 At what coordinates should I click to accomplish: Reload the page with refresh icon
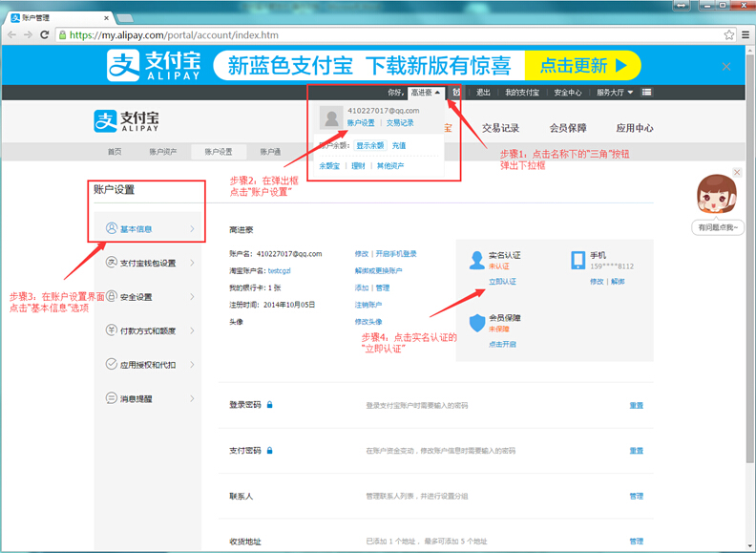click(44, 34)
